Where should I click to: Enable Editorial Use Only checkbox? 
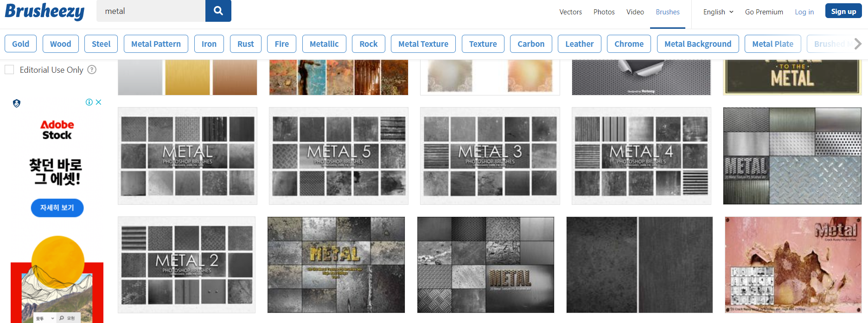click(9, 70)
